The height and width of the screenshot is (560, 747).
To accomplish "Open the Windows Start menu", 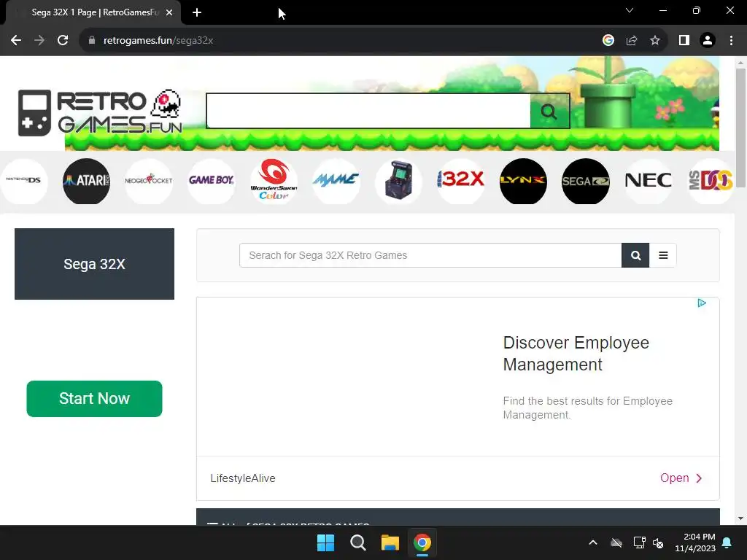I will pyautogui.click(x=326, y=542).
